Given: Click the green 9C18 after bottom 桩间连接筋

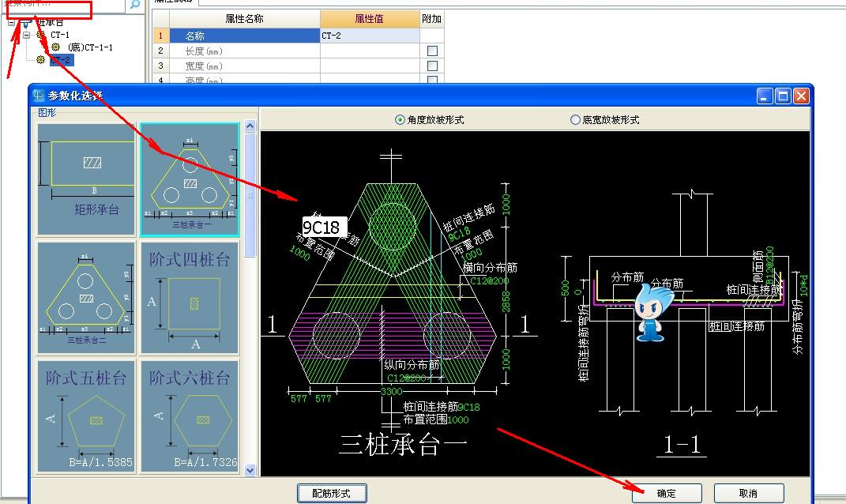Looking at the screenshot, I should click(x=469, y=407).
